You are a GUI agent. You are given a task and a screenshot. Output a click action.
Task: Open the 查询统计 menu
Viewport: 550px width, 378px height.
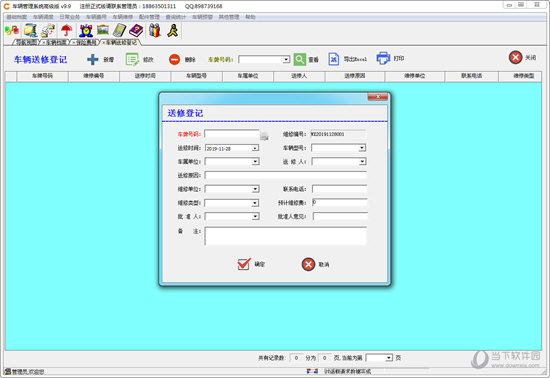coord(176,17)
